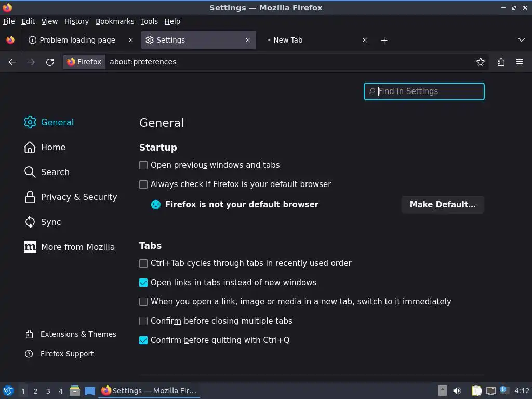Click the removable media eject tray icon
This screenshot has width=532, height=399.
443,391
